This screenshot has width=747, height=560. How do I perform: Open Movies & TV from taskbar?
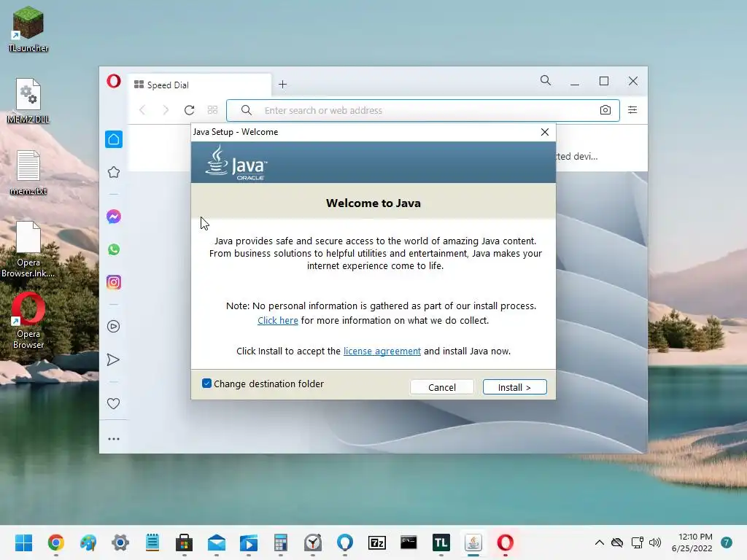point(249,542)
